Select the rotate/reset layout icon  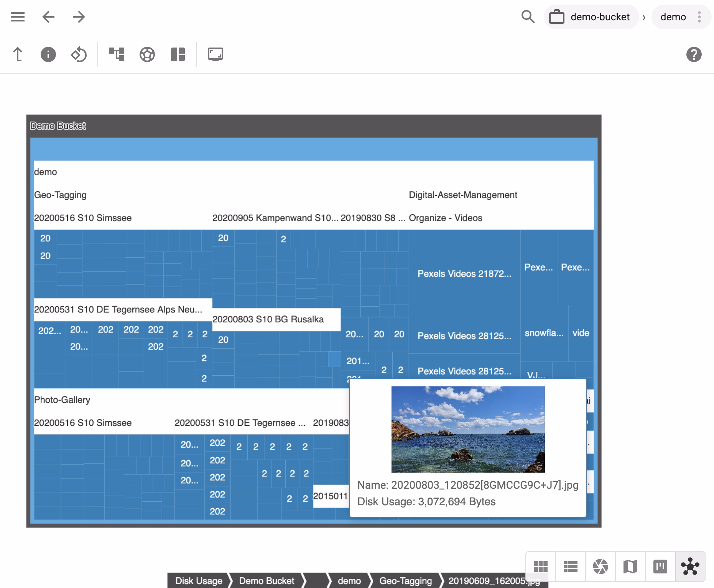click(78, 54)
